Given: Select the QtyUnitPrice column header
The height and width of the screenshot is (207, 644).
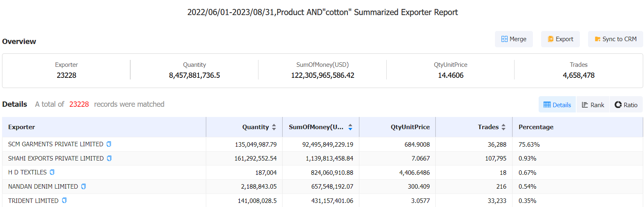Looking at the screenshot, I should point(410,127).
